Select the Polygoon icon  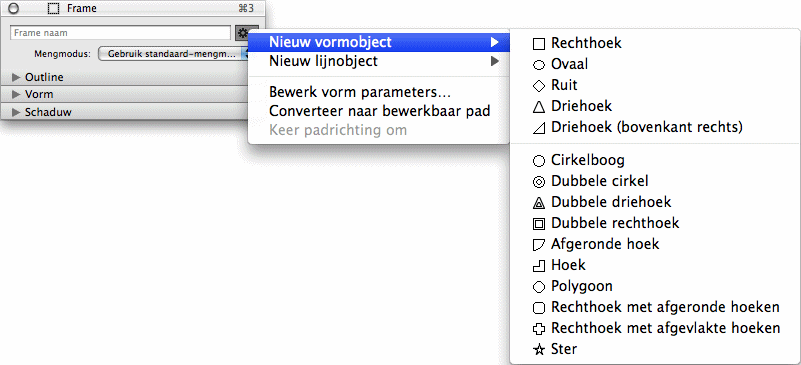pyautogui.click(x=538, y=287)
